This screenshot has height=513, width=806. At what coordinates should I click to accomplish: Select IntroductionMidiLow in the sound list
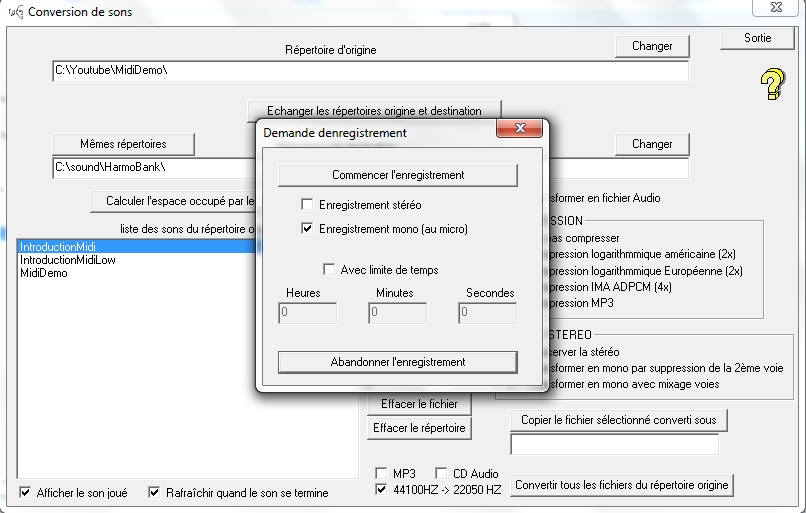[x=61, y=260]
